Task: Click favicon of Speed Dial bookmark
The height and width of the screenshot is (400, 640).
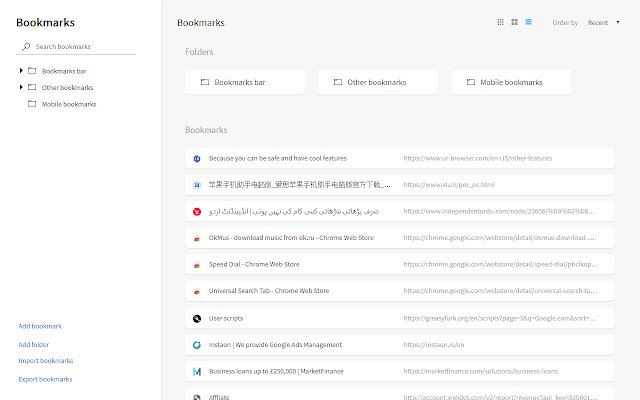Action: pos(197,264)
